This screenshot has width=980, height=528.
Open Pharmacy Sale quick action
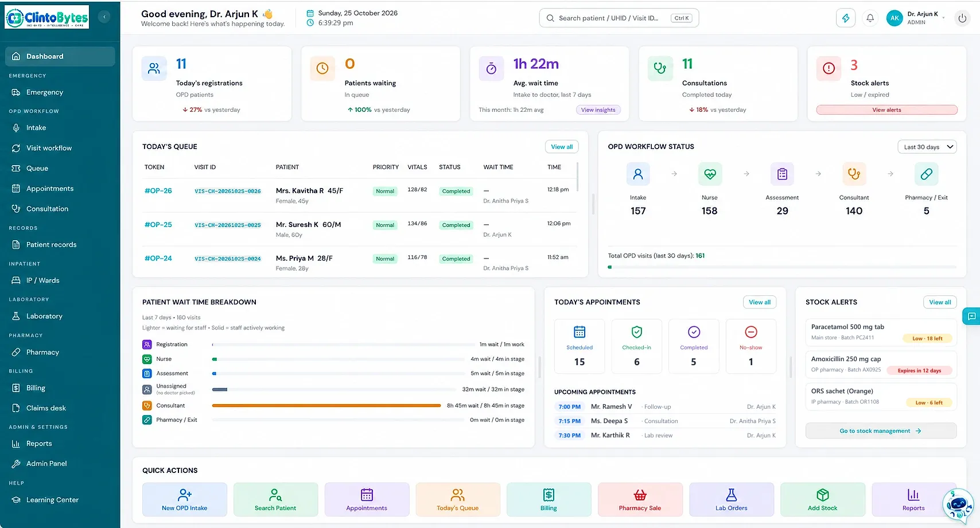click(x=640, y=499)
